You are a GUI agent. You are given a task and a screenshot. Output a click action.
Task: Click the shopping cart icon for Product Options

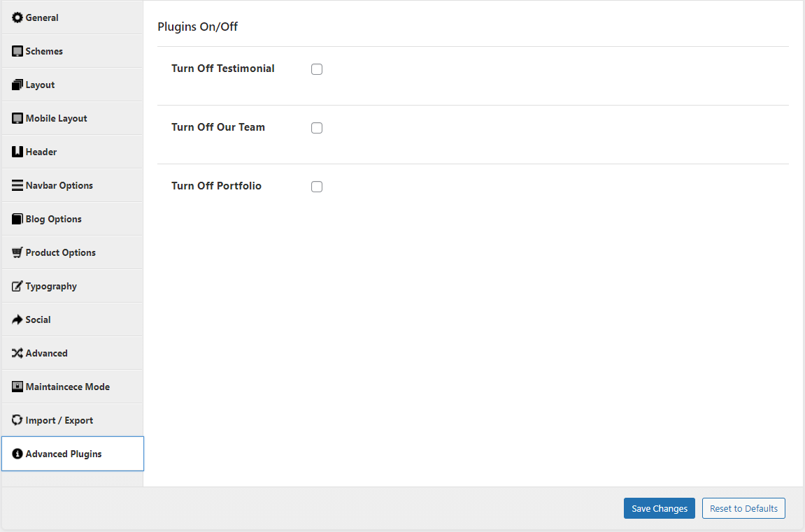(x=17, y=252)
